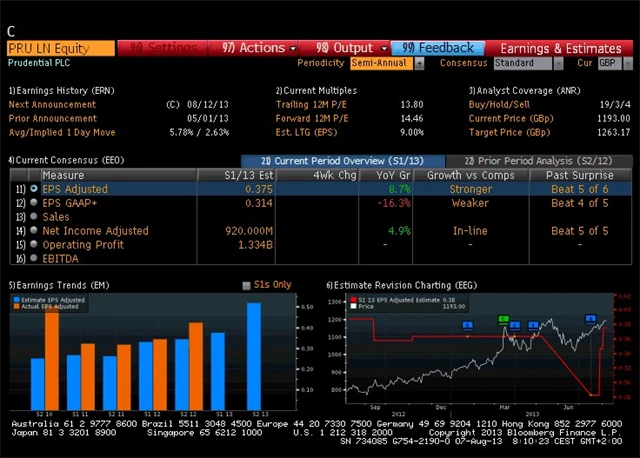Click the 99) Feedback button
640x458 pixels.
click(438, 48)
